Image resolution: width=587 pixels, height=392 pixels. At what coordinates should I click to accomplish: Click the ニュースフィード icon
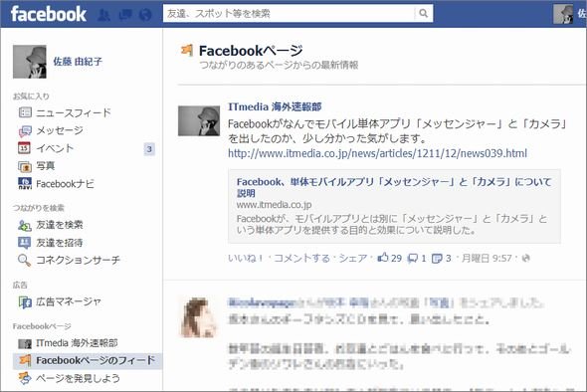coord(25,112)
